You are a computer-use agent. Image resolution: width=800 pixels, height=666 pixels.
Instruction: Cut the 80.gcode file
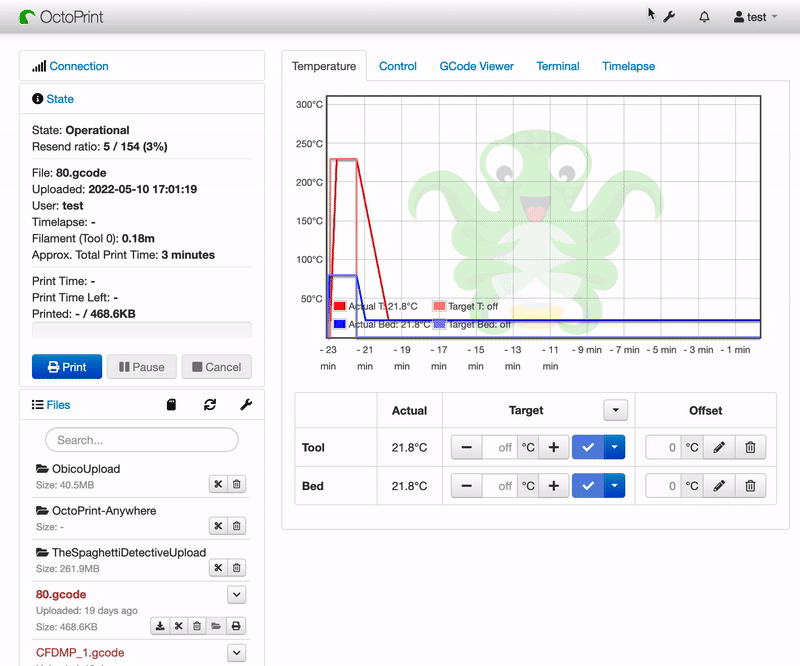[179, 626]
